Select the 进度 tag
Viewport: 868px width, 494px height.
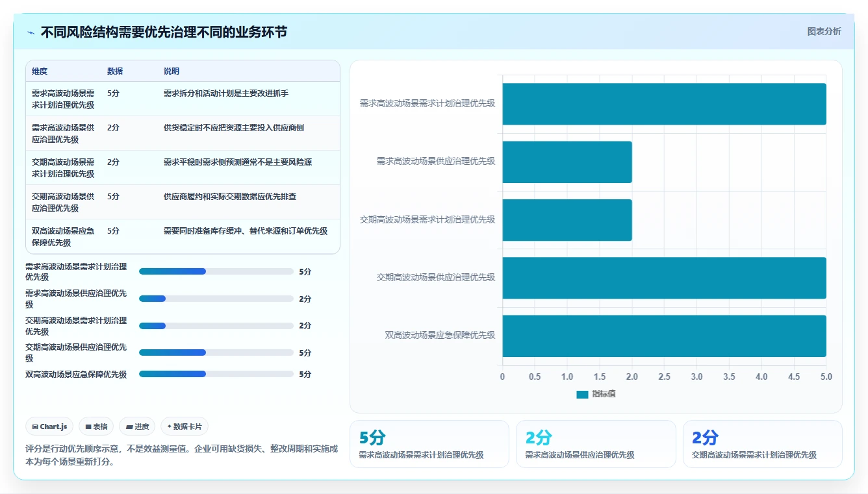point(137,426)
